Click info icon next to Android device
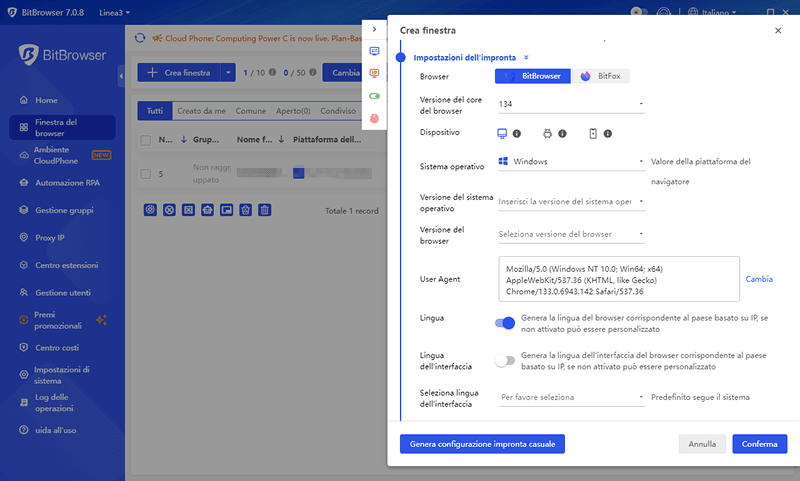This screenshot has height=481, width=800. tap(562, 133)
